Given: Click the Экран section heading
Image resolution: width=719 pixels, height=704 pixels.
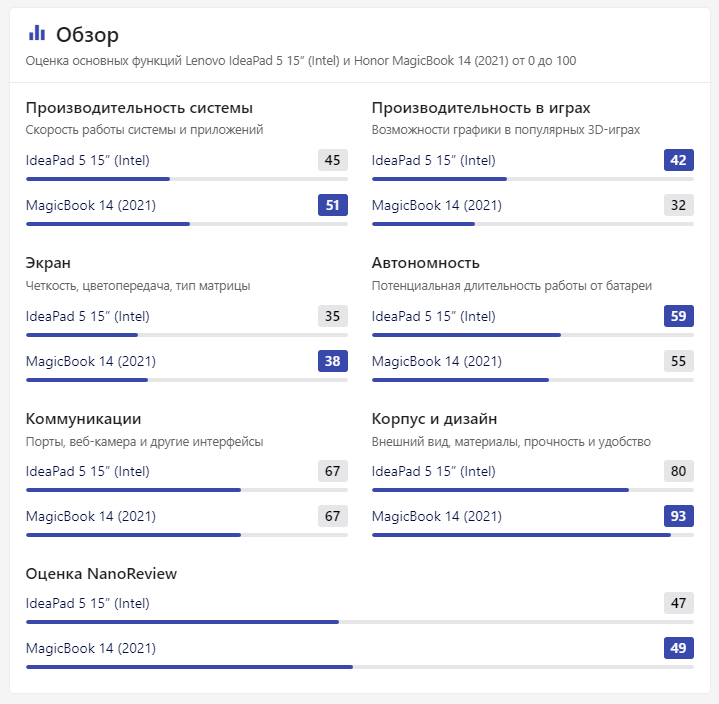Looking at the screenshot, I should (x=48, y=263).
